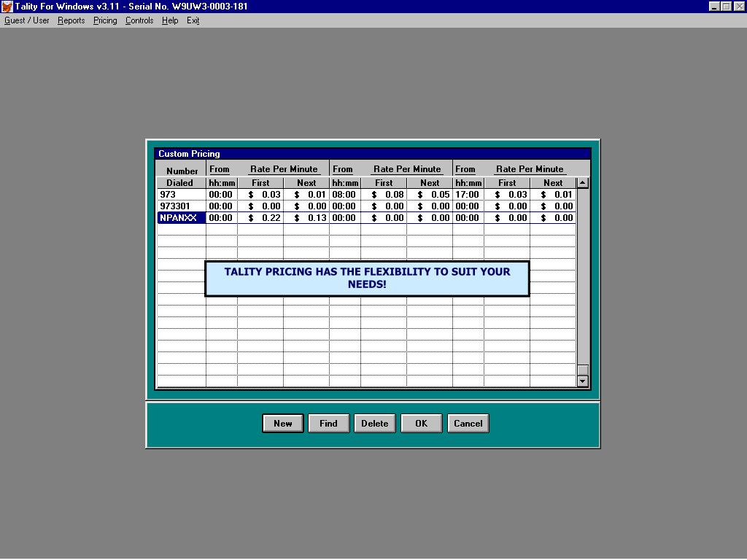Open the Guest / User menu
Viewport: 747px width, 560px height.
tap(27, 20)
